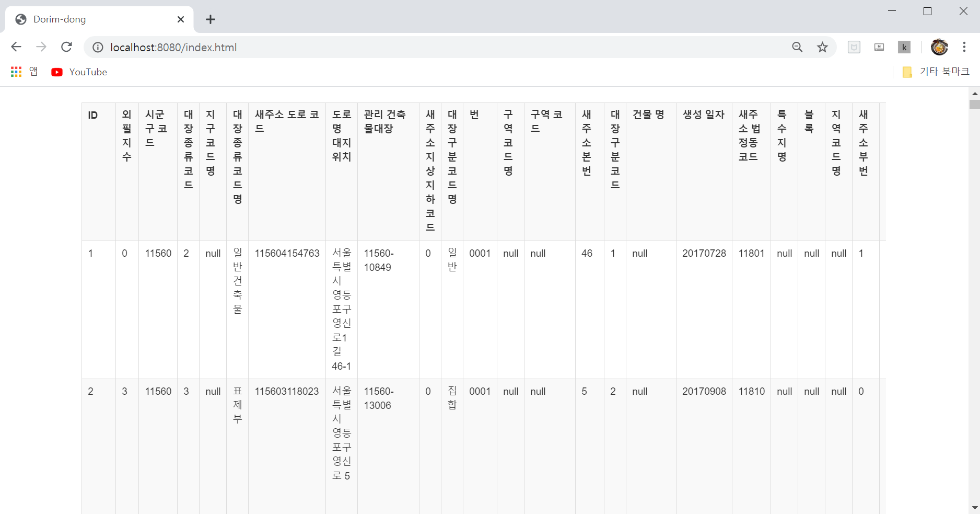This screenshot has width=980, height=514.
Task: Open the Google apps grid icon
Action: [x=16, y=72]
